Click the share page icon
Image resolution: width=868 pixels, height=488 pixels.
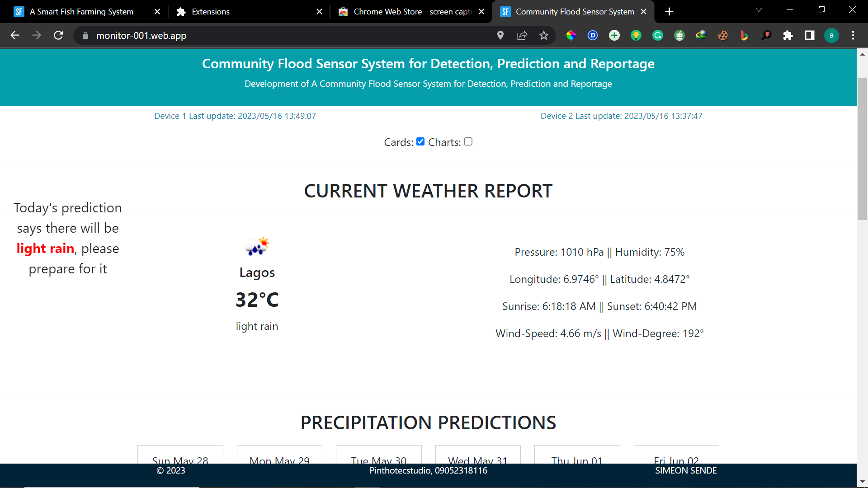(x=522, y=35)
